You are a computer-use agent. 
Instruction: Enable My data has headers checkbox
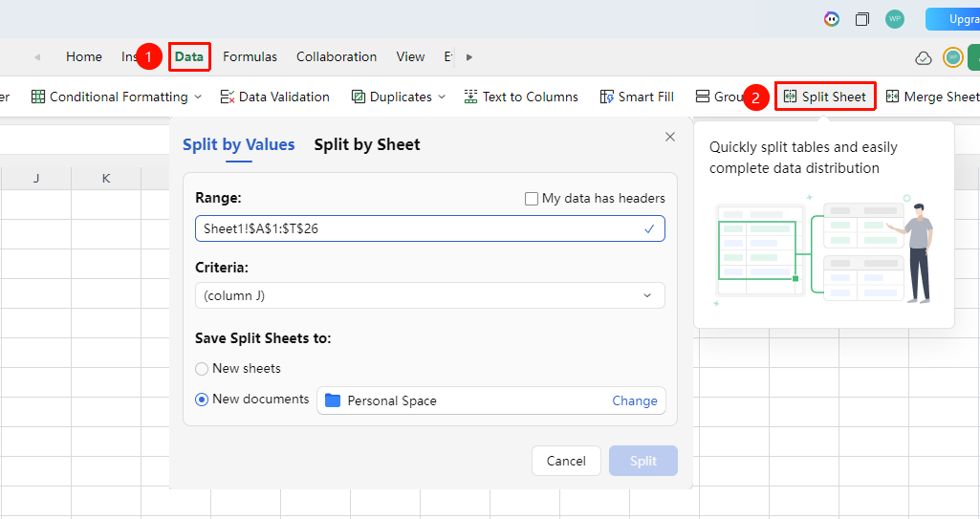[532, 199]
